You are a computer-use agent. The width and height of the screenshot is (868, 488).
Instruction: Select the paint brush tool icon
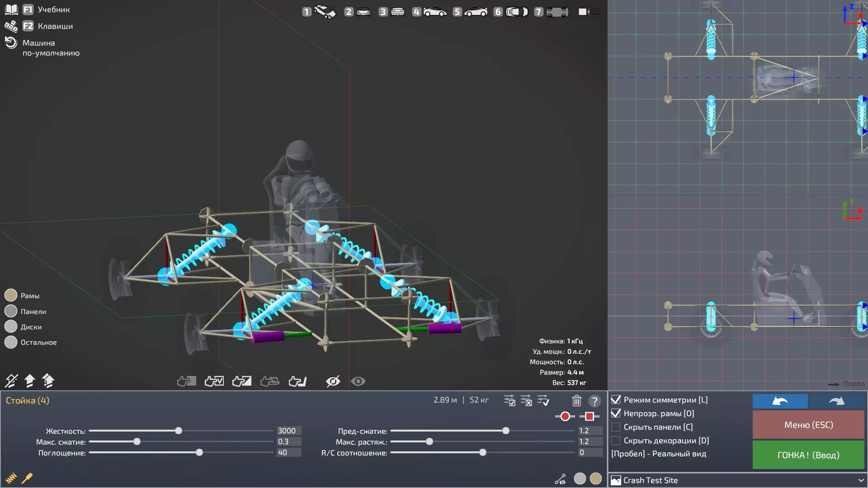tap(27, 478)
